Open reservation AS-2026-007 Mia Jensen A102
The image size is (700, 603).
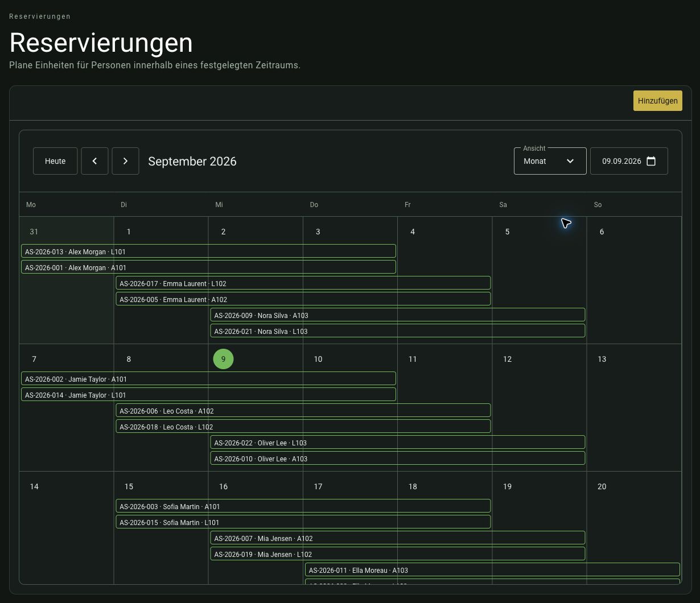click(x=398, y=538)
